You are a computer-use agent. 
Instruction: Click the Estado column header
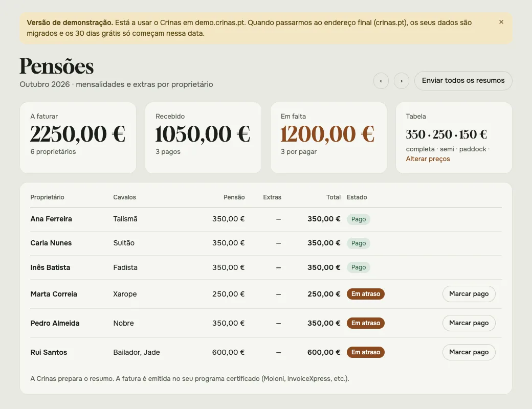tap(357, 197)
